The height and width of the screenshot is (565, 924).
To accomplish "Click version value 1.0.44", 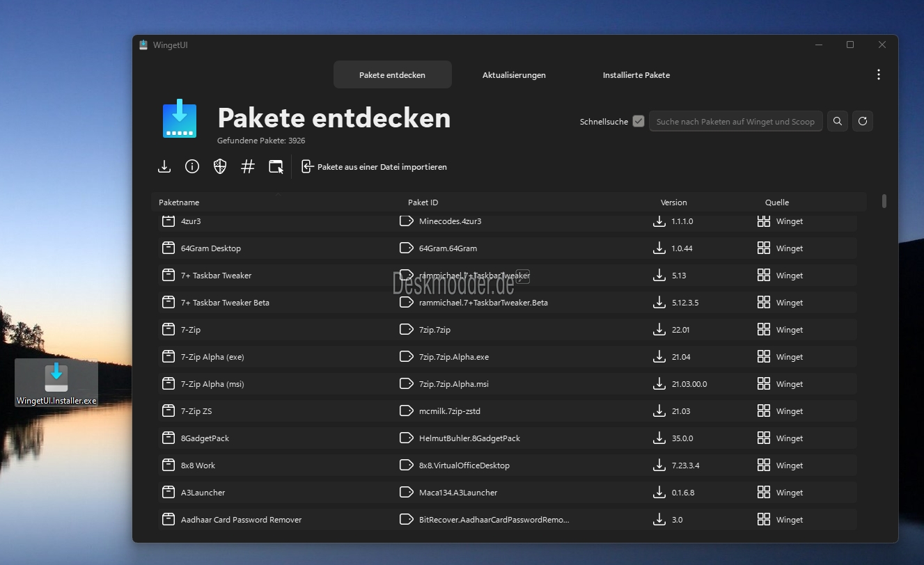I will tap(682, 248).
